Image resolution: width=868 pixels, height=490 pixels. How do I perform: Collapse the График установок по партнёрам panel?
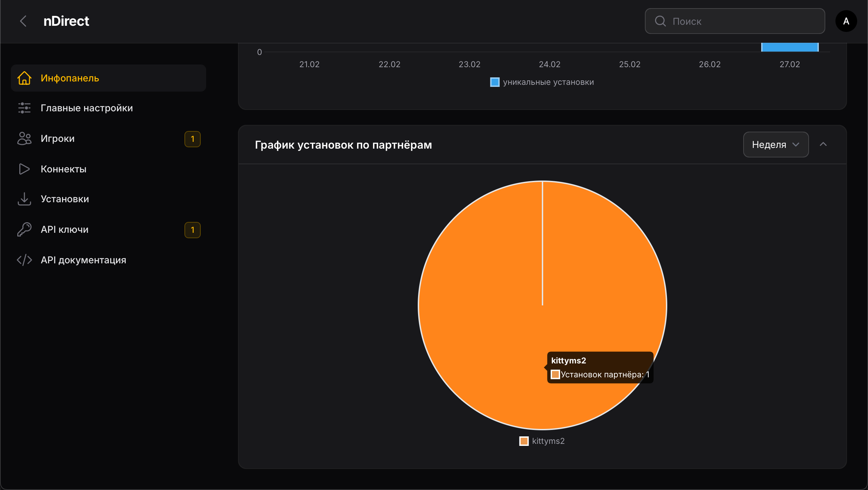pos(823,145)
